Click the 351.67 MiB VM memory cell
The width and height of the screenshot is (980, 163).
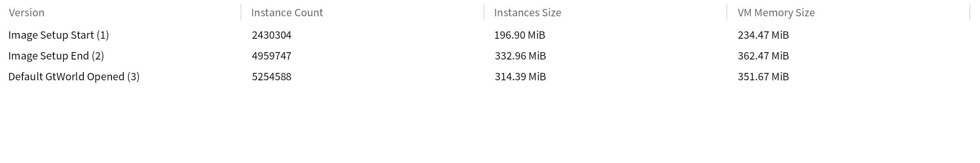763,77
